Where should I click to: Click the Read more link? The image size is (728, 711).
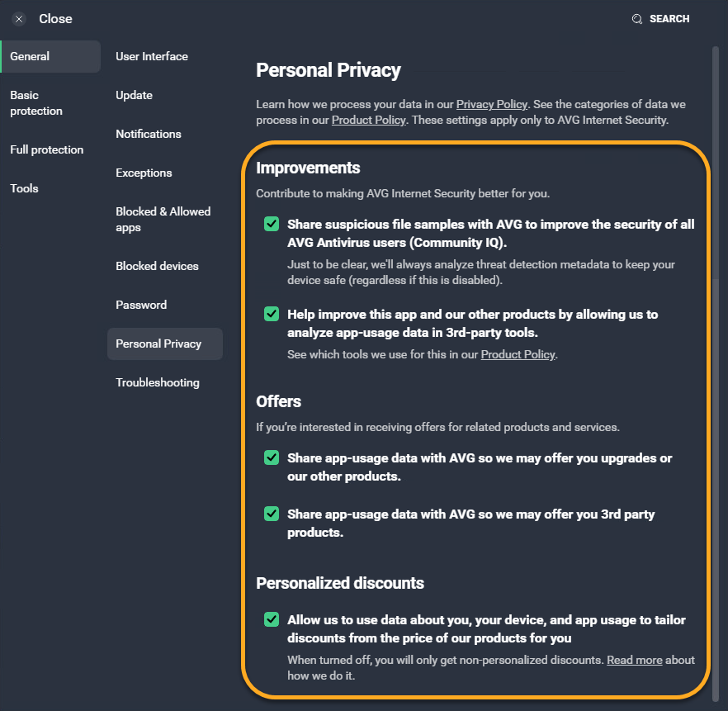[635, 660]
